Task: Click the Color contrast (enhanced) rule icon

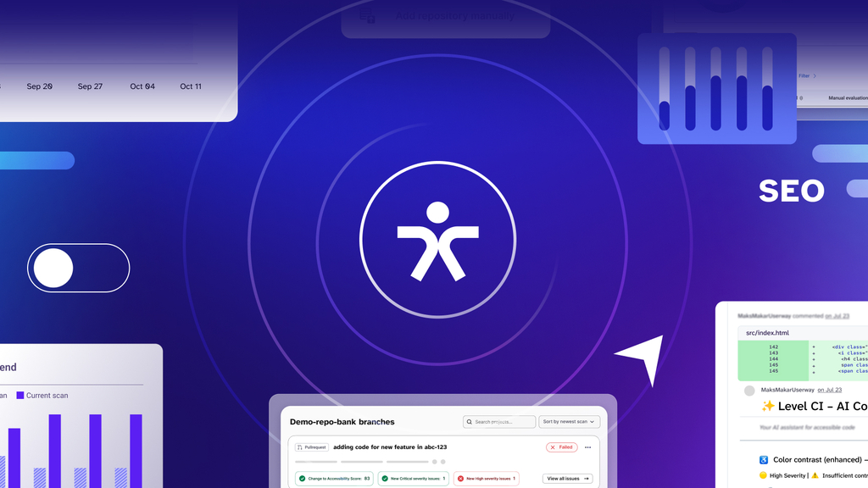Action: click(763, 459)
